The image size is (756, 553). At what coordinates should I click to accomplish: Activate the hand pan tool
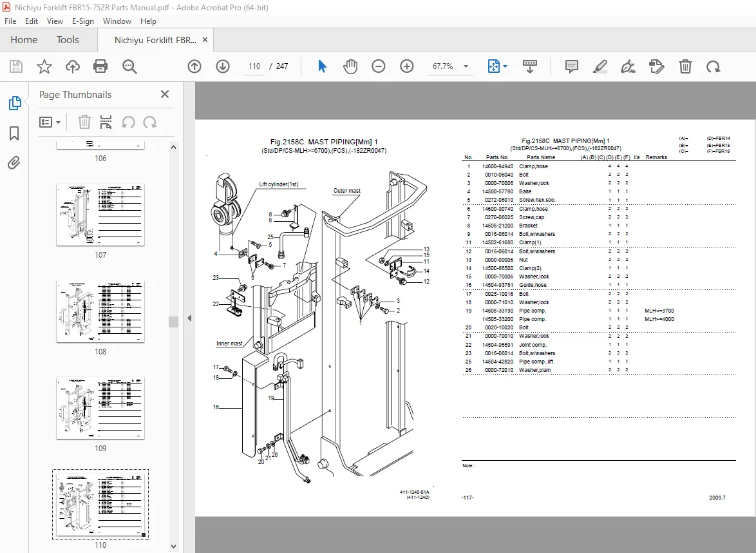pos(350,66)
